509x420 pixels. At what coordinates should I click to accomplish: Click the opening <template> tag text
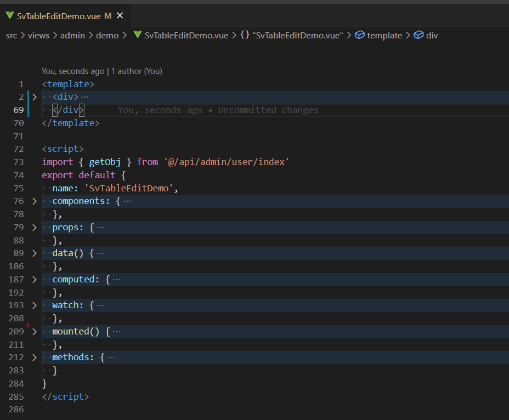68,84
